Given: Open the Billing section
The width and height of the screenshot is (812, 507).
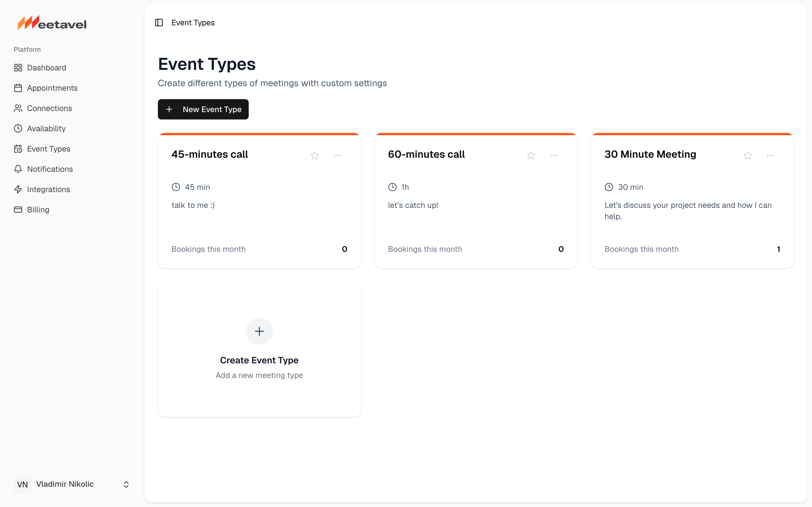Looking at the screenshot, I should click(38, 210).
